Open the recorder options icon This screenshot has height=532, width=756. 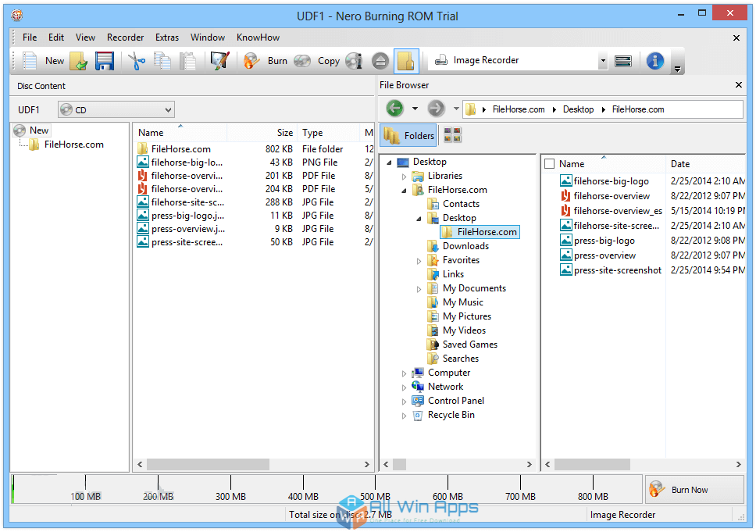[x=623, y=61]
